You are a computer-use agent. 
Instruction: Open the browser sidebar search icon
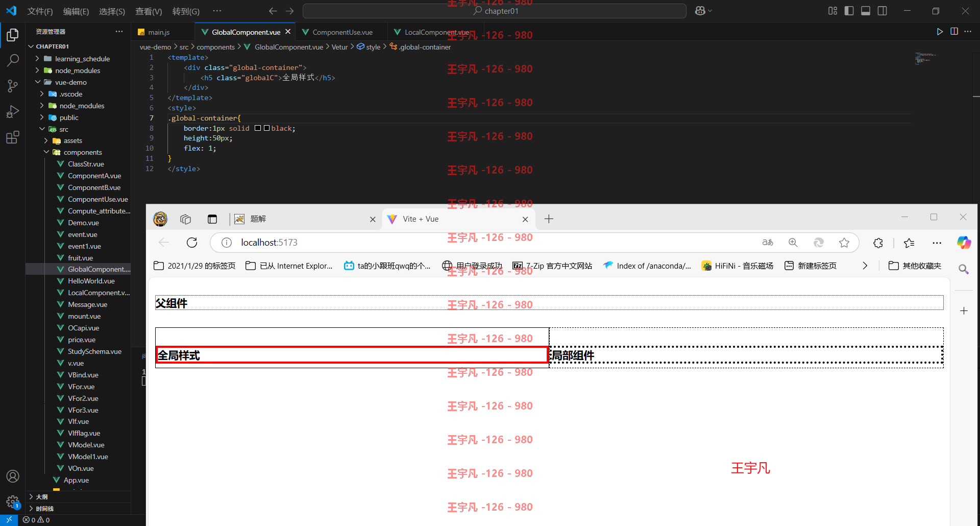click(x=964, y=269)
